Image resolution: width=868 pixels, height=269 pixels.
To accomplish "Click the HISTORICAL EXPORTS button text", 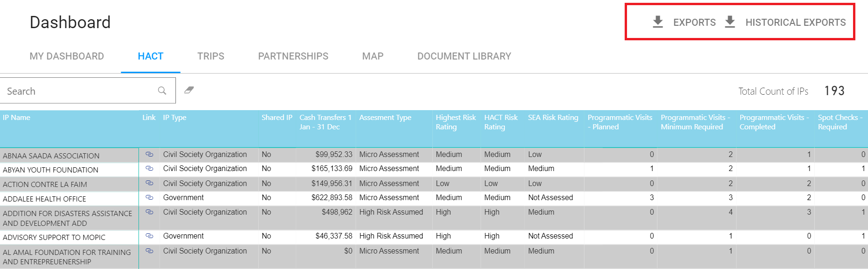I will click(x=795, y=22).
